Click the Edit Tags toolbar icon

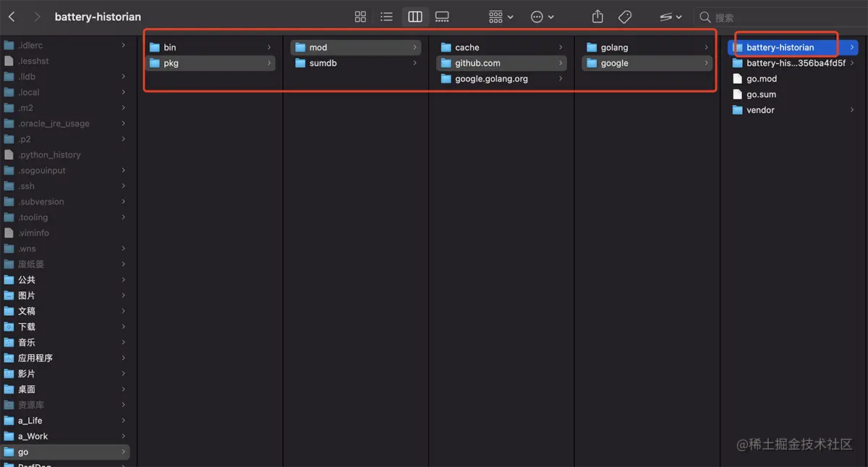point(625,17)
